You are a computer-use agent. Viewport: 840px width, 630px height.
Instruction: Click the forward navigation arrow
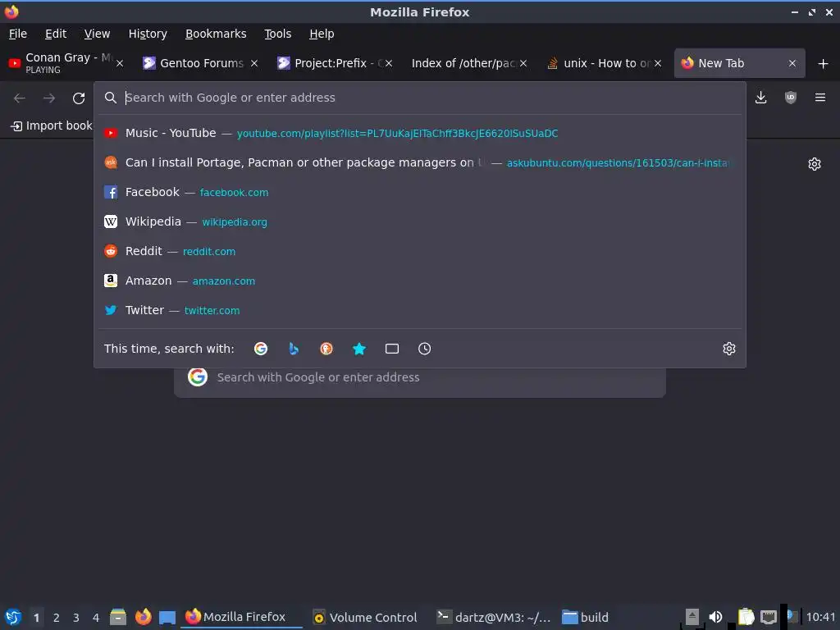48,98
